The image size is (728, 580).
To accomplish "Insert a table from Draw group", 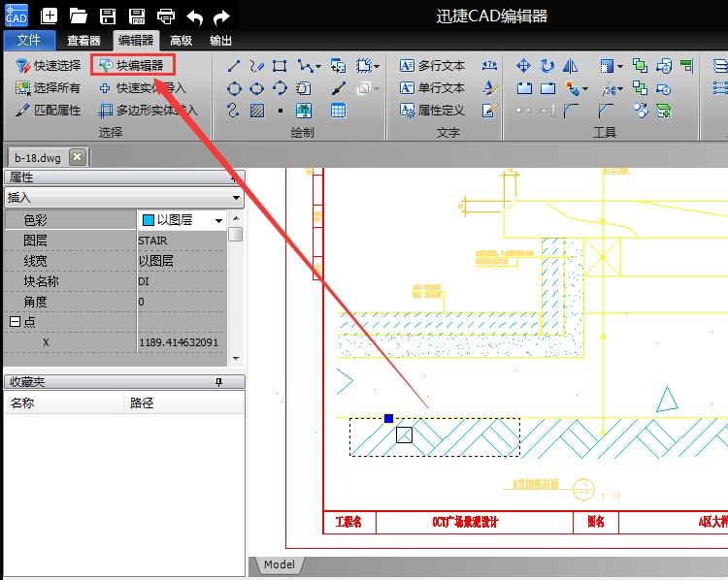I will click(338, 111).
